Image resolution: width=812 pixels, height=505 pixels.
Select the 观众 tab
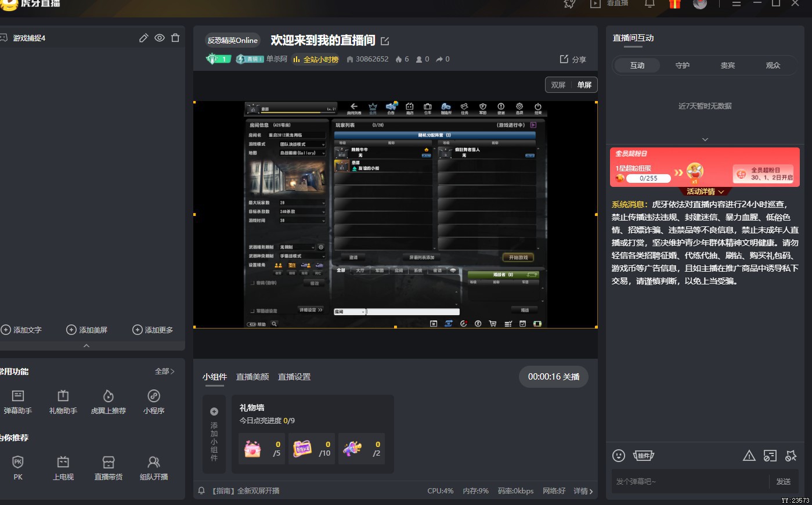pos(773,65)
